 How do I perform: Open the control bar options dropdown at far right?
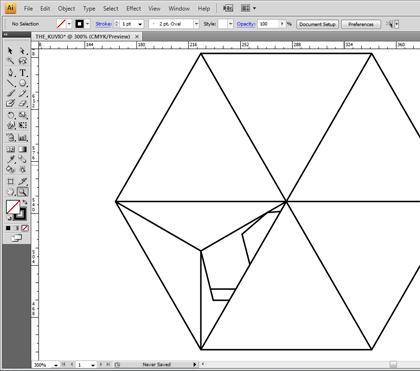(x=397, y=24)
